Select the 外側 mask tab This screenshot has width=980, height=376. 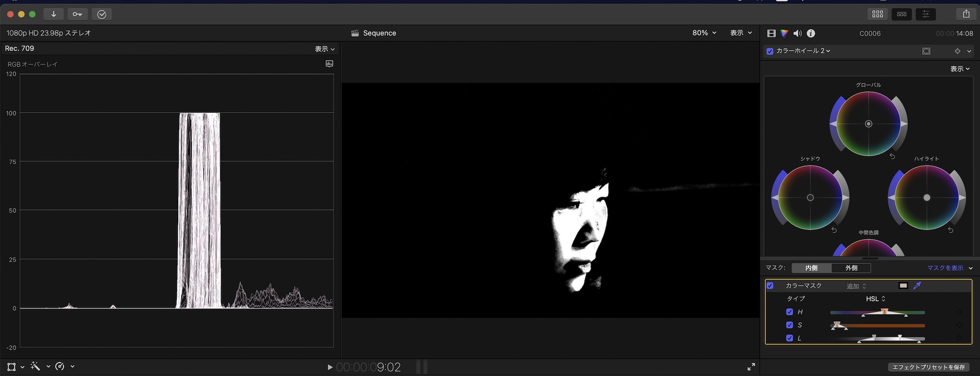pyautogui.click(x=851, y=268)
